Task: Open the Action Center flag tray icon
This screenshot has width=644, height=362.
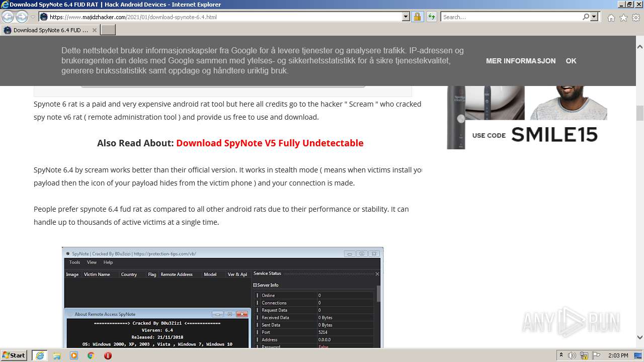Action: coord(597,355)
